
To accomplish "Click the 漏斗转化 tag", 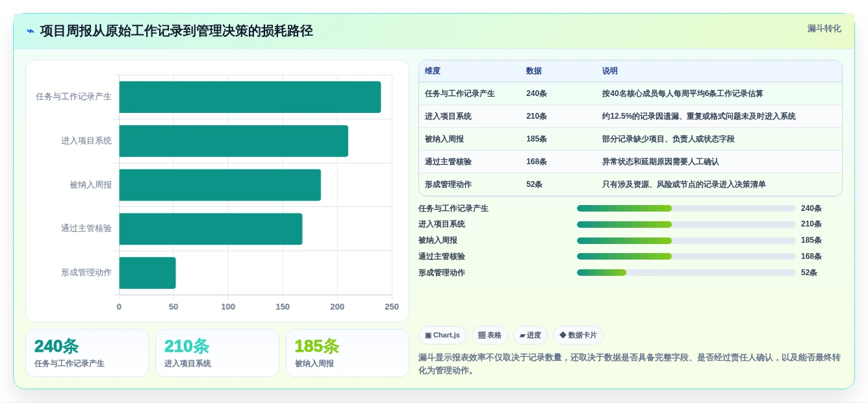I will 824,29.
